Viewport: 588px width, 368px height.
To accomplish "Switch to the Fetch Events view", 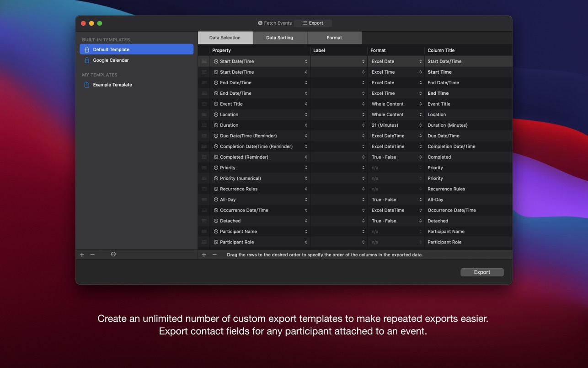I will (x=274, y=23).
